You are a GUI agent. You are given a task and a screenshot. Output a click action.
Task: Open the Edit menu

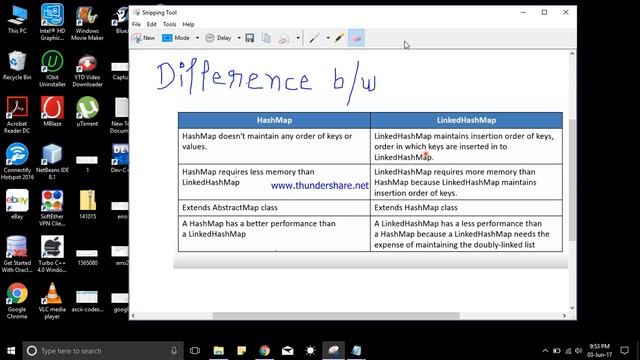coord(151,24)
